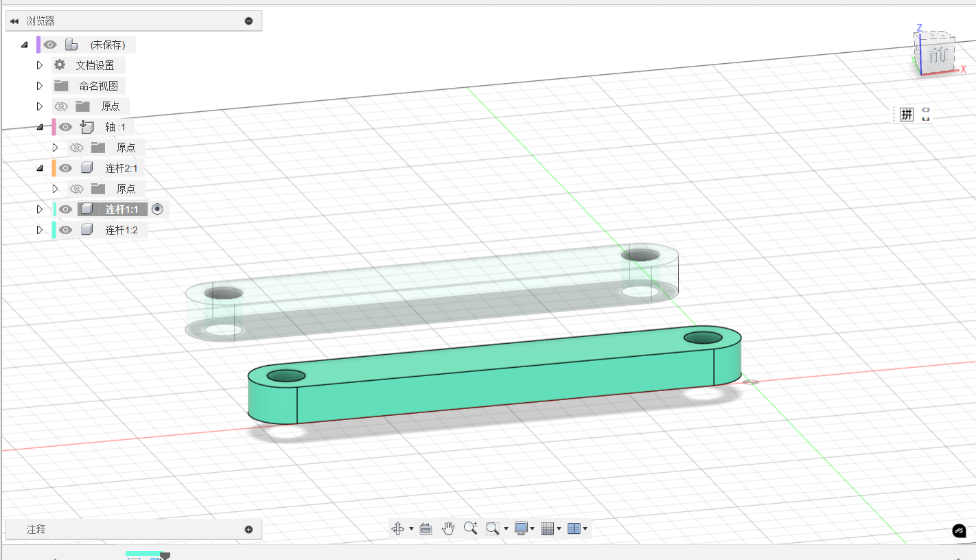Click the minus icon in browser header

[x=248, y=21]
